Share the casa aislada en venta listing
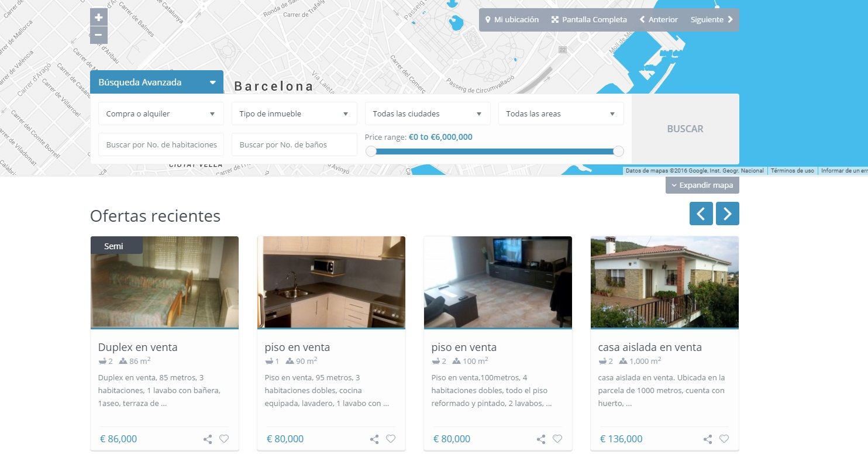Viewport: 868px width, 468px height. pyautogui.click(x=708, y=439)
